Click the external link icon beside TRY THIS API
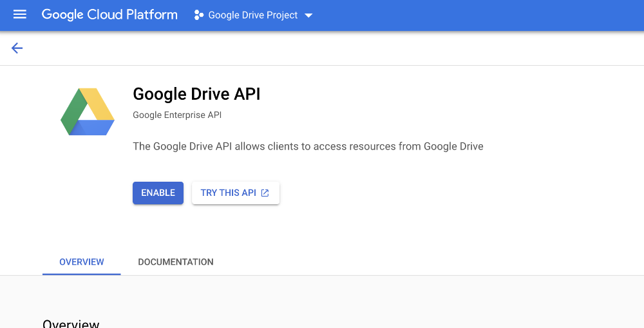 coord(265,193)
